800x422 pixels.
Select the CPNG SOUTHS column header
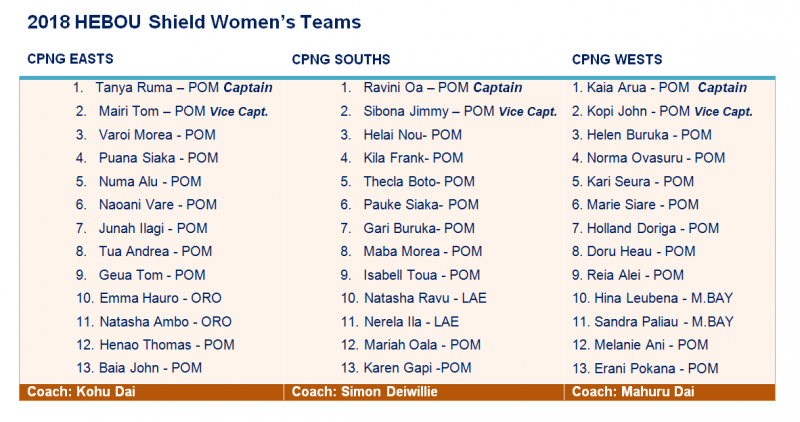tap(341, 60)
